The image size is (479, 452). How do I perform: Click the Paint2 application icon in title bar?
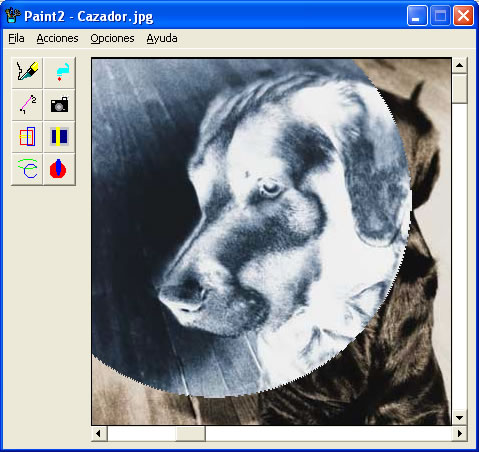point(13,16)
